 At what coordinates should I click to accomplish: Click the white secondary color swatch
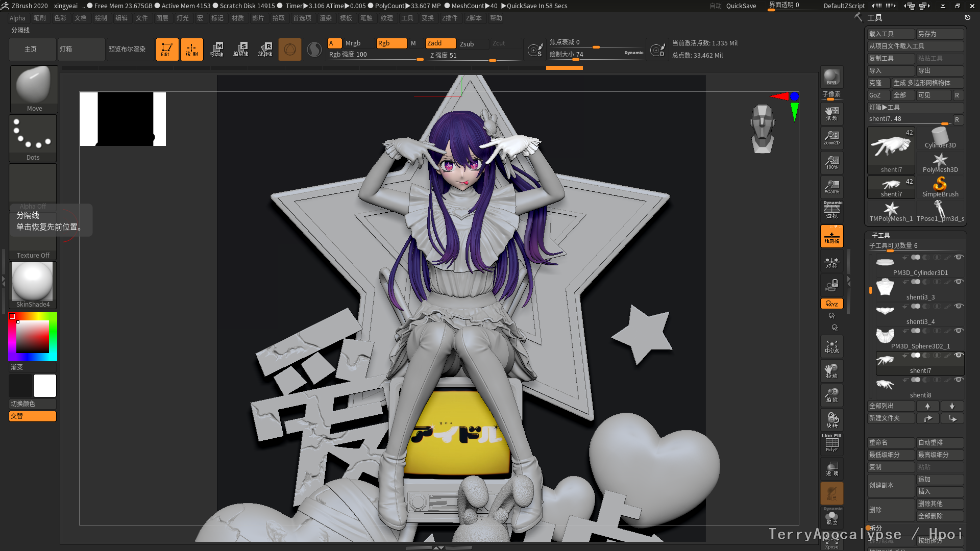45,386
